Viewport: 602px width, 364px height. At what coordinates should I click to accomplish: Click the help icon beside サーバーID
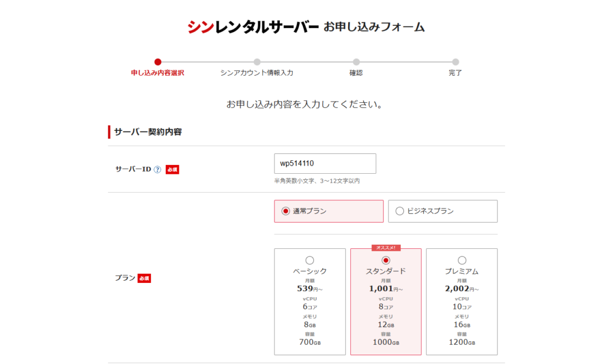pyautogui.click(x=157, y=169)
